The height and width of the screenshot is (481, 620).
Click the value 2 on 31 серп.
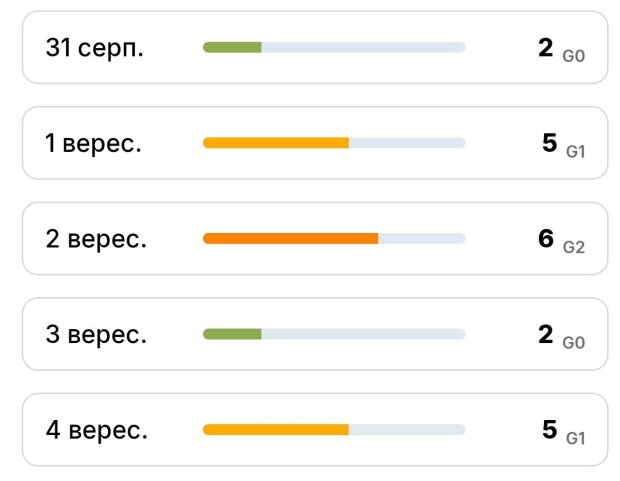click(546, 47)
